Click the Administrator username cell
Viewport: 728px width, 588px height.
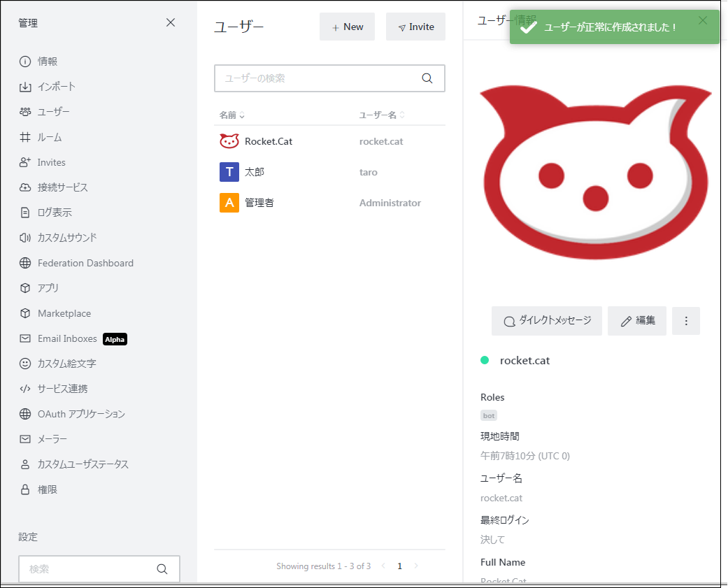click(x=390, y=203)
